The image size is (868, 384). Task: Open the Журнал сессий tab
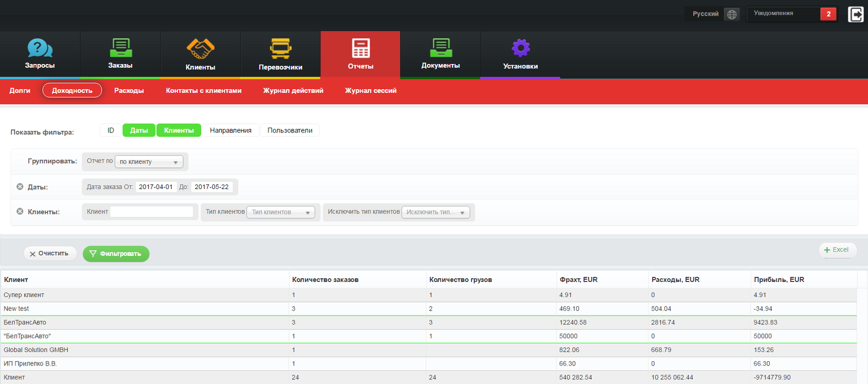click(371, 91)
